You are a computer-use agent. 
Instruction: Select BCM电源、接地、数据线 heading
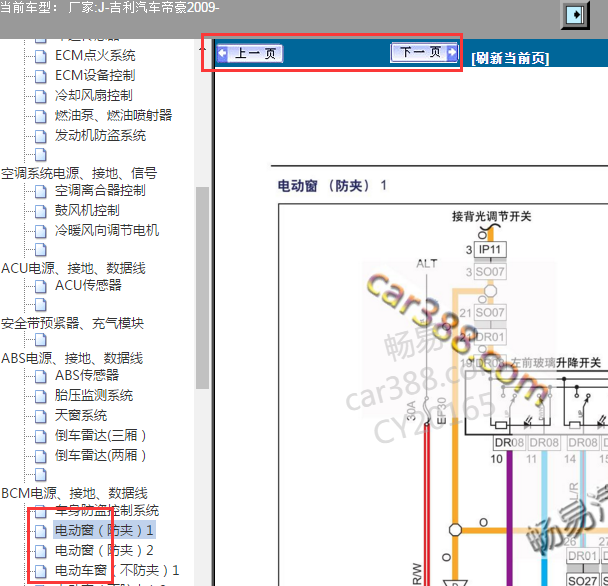point(74,493)
